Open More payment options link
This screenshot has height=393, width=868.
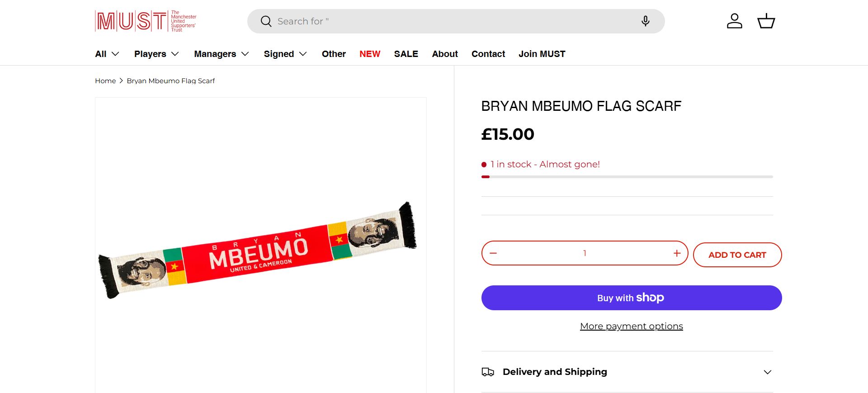tap(631, 326)
